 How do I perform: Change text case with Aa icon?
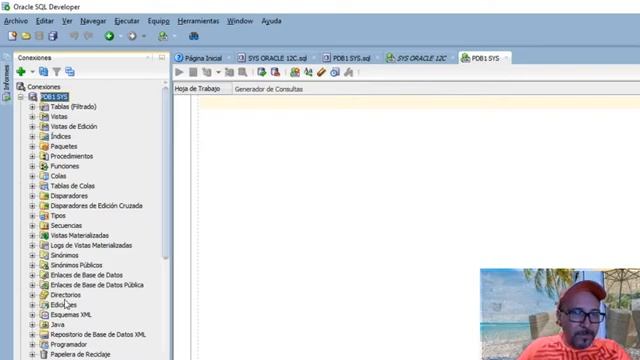[308, 72]
